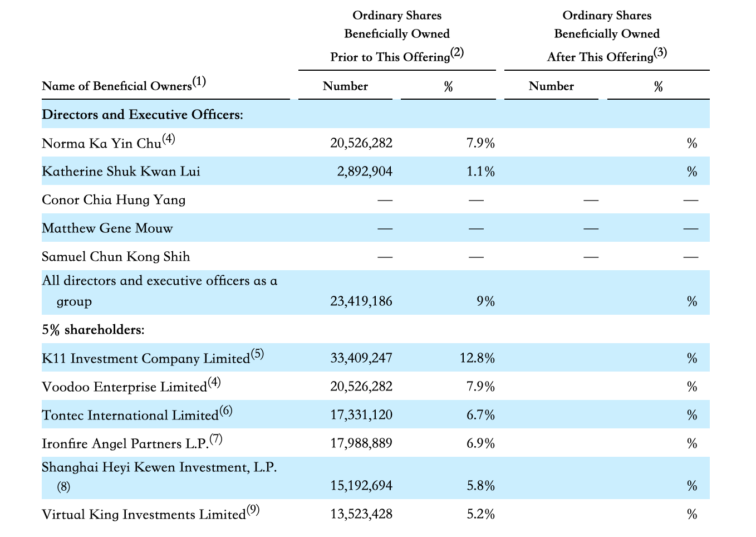Click the 'Number' header under Prior to This Offering

tap(345, 86)
